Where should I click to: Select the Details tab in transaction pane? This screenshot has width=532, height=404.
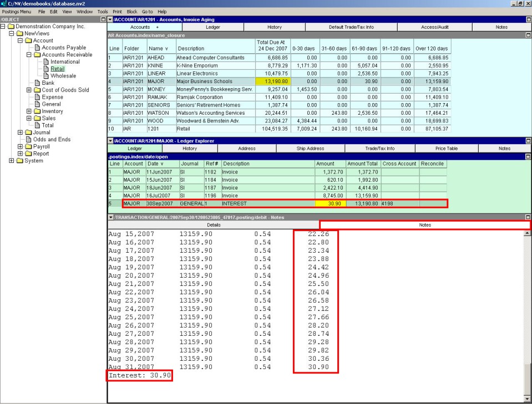pyautogui.click(x=214, y=225)
